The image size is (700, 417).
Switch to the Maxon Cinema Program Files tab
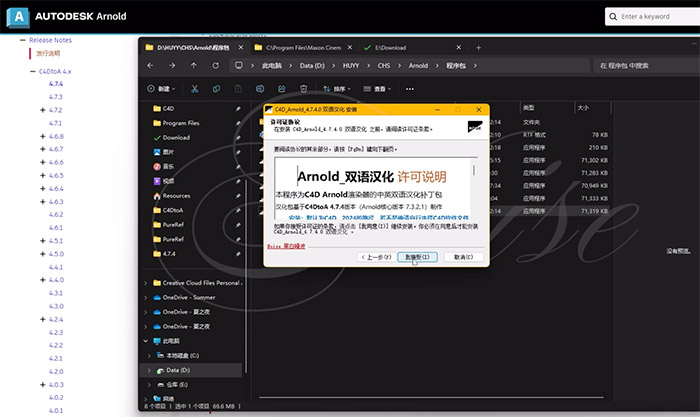[x=303, y=47]
